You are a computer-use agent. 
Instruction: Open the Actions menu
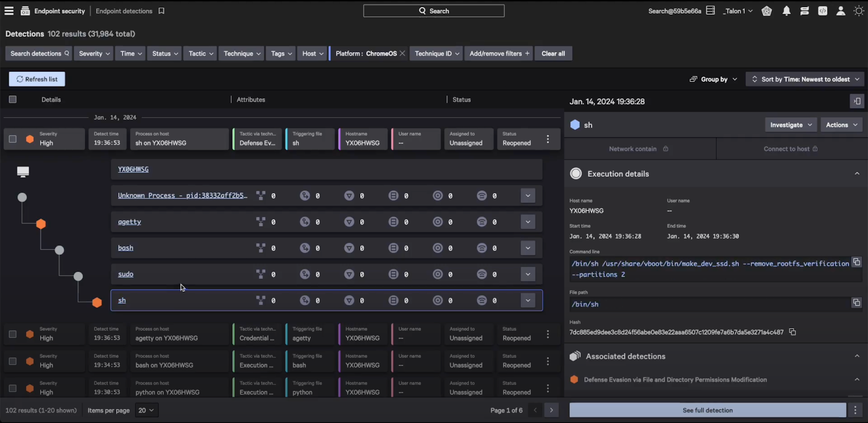[x=841, y=125]
